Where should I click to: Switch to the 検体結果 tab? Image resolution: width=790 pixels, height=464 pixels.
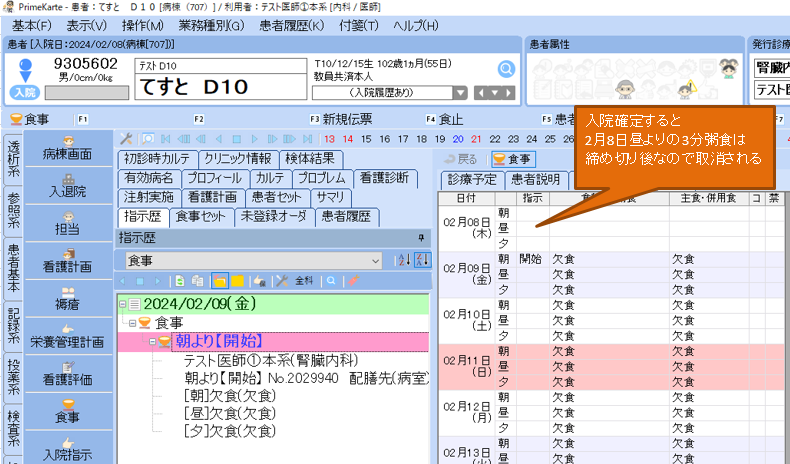pyautogui.click(x=310, y=159)
